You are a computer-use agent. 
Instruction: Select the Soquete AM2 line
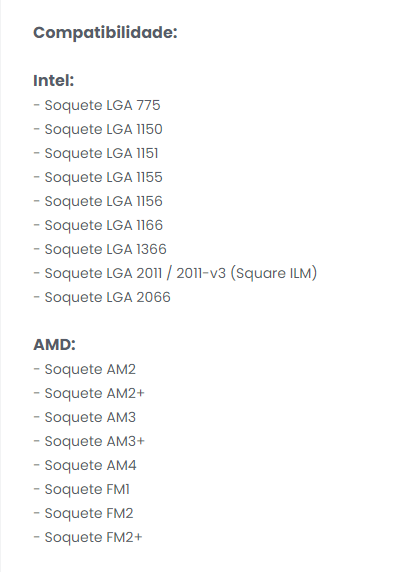click(x=85, y=370)
